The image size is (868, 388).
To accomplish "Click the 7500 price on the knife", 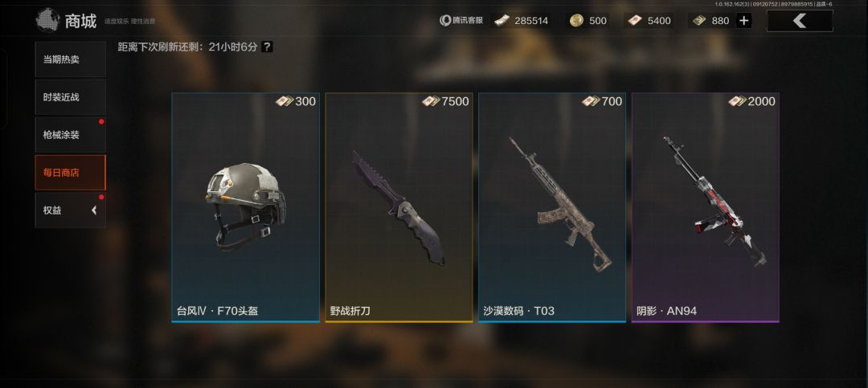I will coord(455,101).
